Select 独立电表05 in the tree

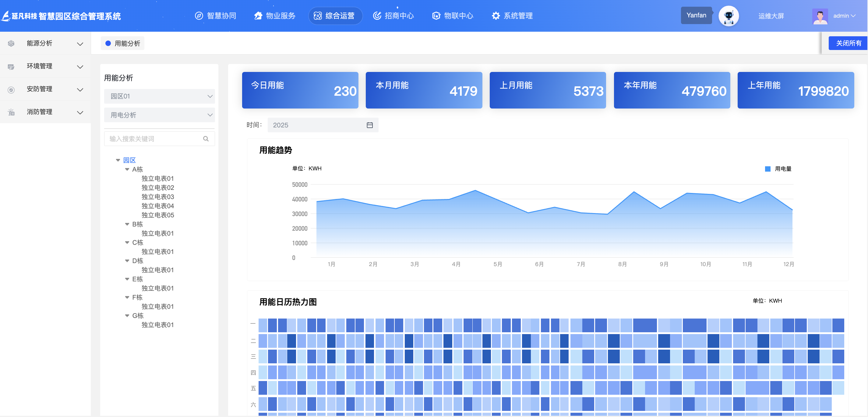click(158, 215)
